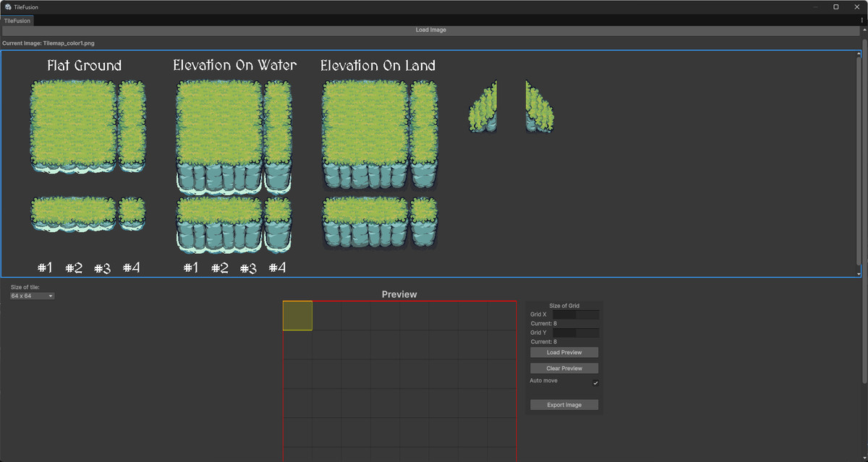The height and width of the screenshot is (462, 868).
Task: Close the TileFusion window
Action: tap(856, 7)
